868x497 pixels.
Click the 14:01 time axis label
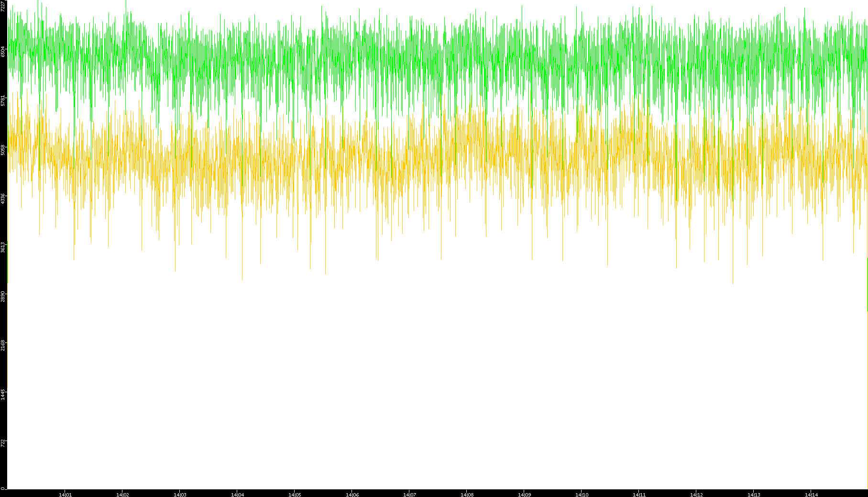(x=65, y=495)
